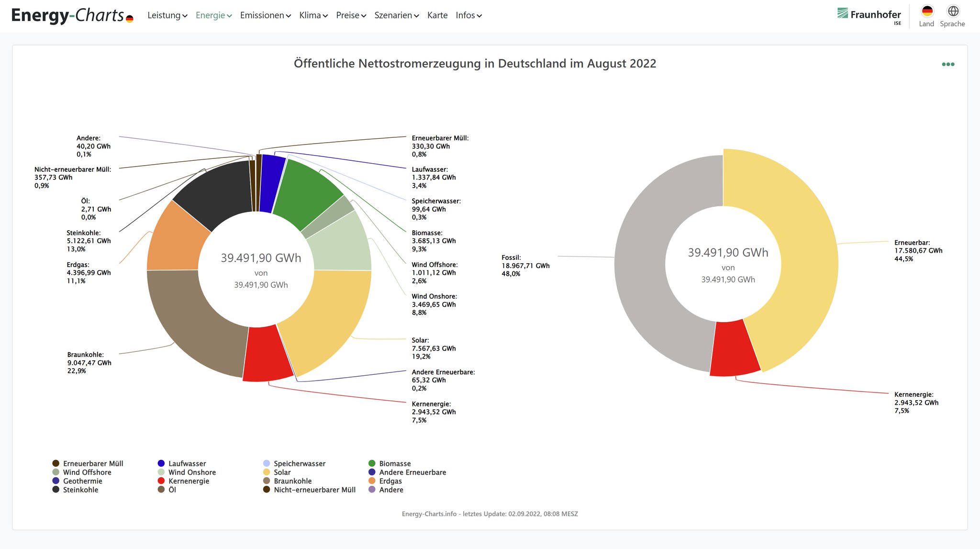The image size is (980, 549).
Task: Toggle Erdgas legend entry
Action: pyautogui.click(x=390, y=481)
